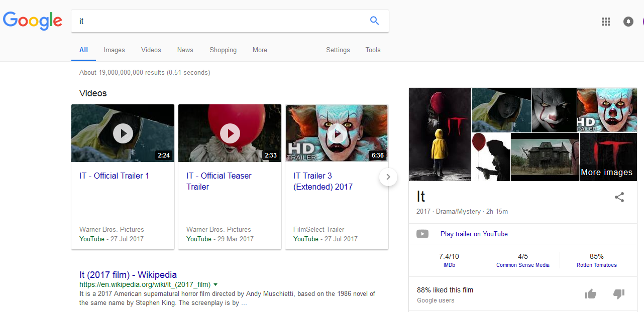
Task: Click the YouTube play icon in panel
Action: pos(422,234)
